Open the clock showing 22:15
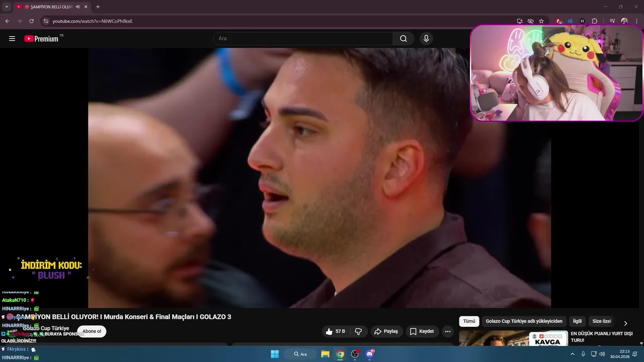The height and width of the screenshot is (362, 644). 620,354
